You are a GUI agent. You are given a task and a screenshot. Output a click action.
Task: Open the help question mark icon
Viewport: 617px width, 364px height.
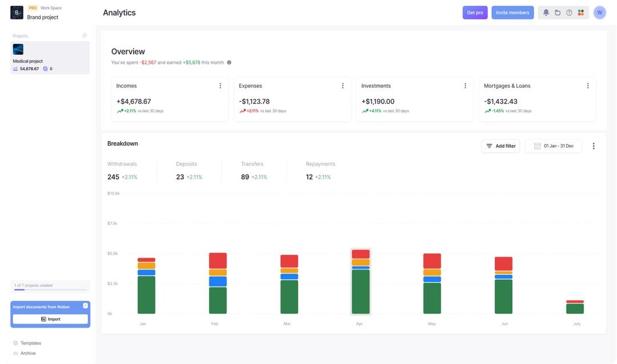tap(569, 13)
